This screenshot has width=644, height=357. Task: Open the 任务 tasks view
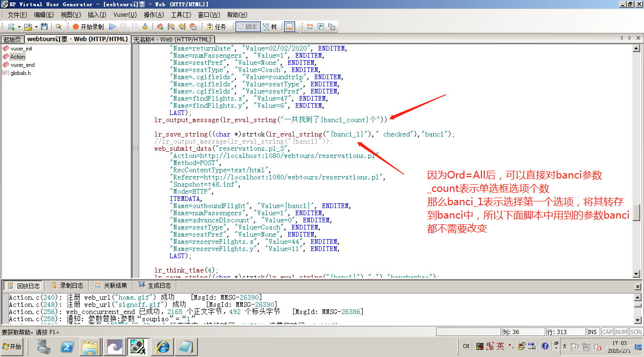point(216,27)
